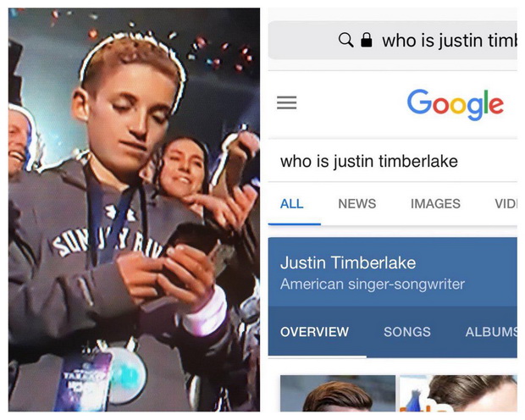Focus the search box with the justin timberlake query

392,161
